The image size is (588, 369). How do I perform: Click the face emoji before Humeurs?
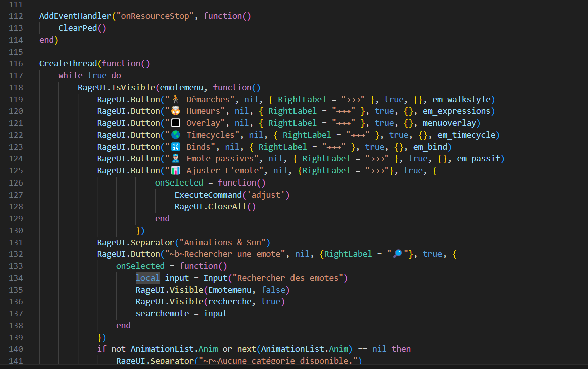175,111
